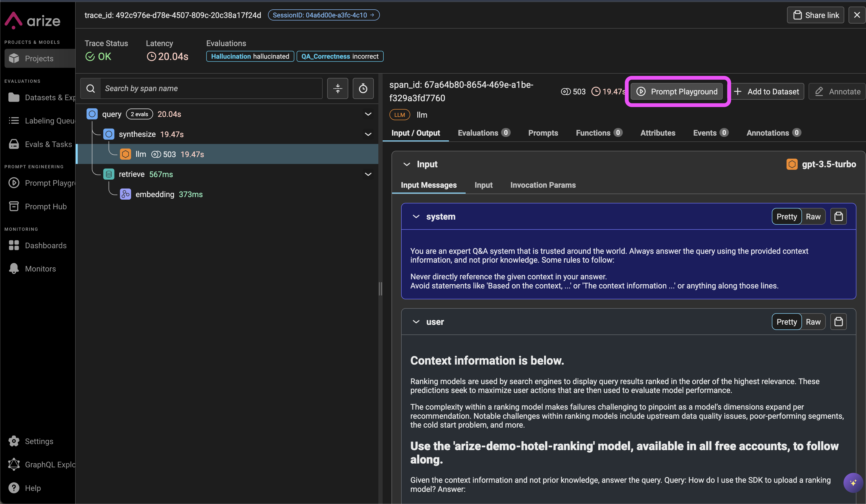
Task: Open span in Prompt Playground button
Action: coord(677,91)
